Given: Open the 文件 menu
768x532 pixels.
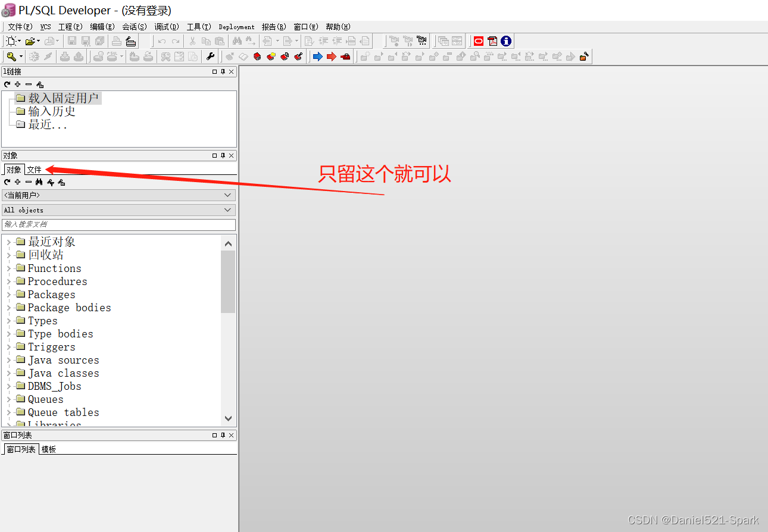Looking at the screenshot, I should click(x=20, y=27).
